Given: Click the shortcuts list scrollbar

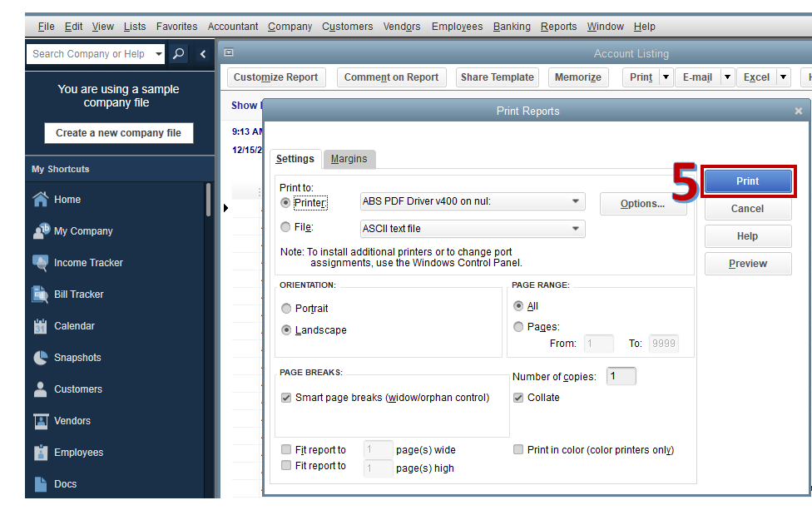Looking at the screenshot, I should [208, 200].
